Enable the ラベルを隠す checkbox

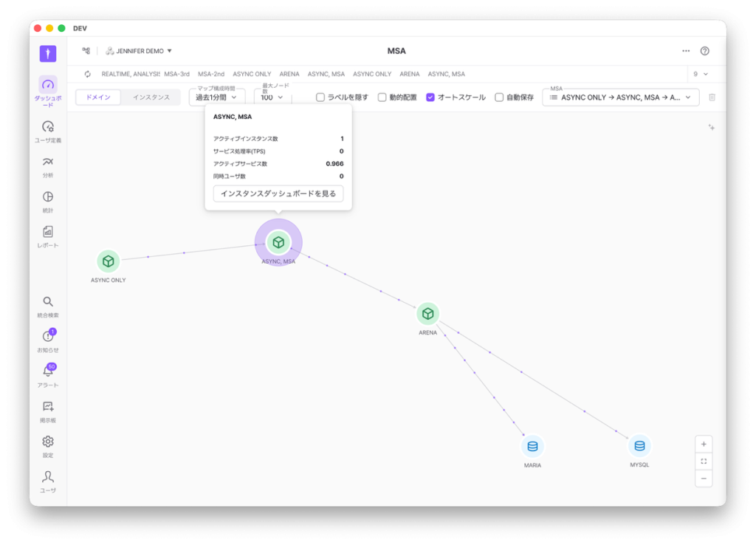click(320, 97)
